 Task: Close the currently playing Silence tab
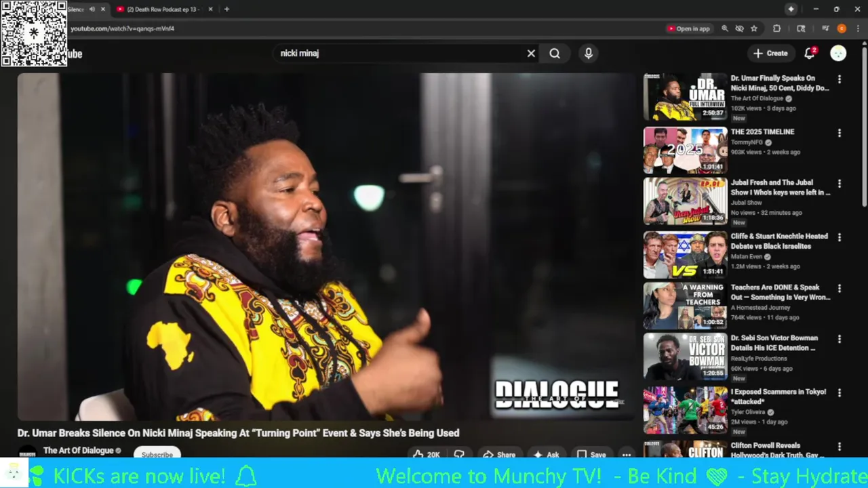(x=103, y=9)
